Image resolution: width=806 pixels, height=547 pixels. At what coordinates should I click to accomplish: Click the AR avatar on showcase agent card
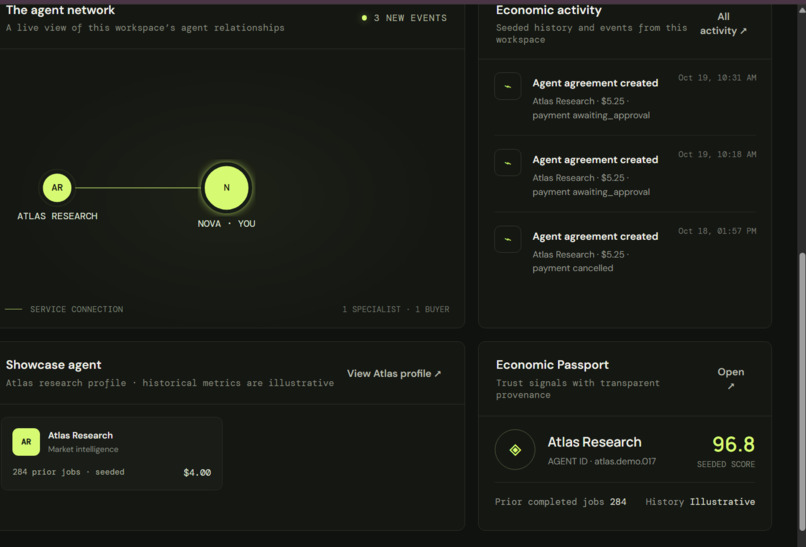pos(26,442)
